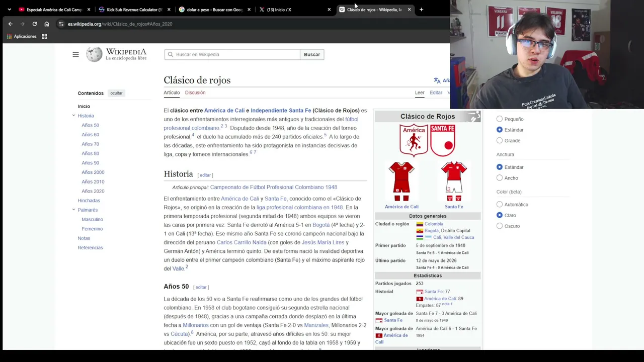Select the Ancho width option
The height and width of the screenshot is (362, 644).
pyautogui.click(x=500, y=178)
